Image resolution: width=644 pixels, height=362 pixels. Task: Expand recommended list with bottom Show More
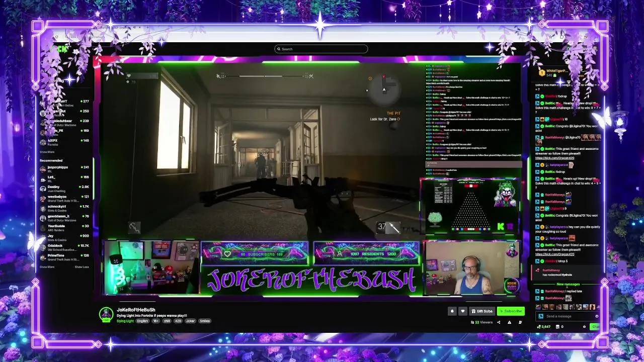tap(47, 267)
